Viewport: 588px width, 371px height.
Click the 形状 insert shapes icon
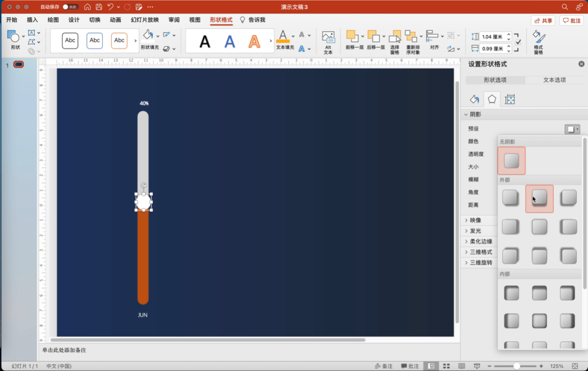click(x=13, y=37)
